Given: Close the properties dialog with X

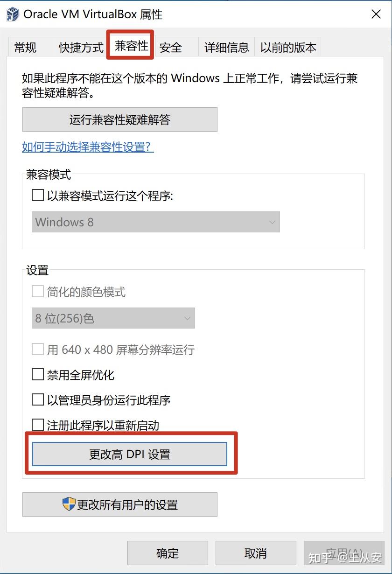Looking at the screenshot, I should 376,14.
